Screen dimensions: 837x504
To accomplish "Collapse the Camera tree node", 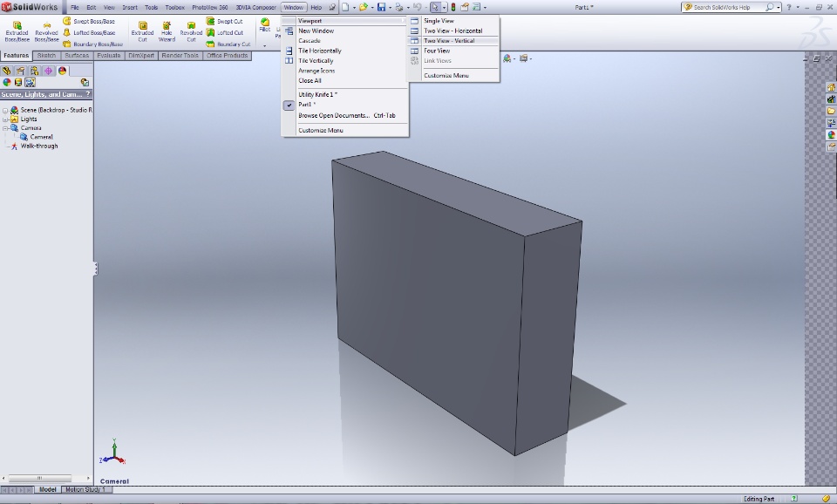I will pos(5,128).
